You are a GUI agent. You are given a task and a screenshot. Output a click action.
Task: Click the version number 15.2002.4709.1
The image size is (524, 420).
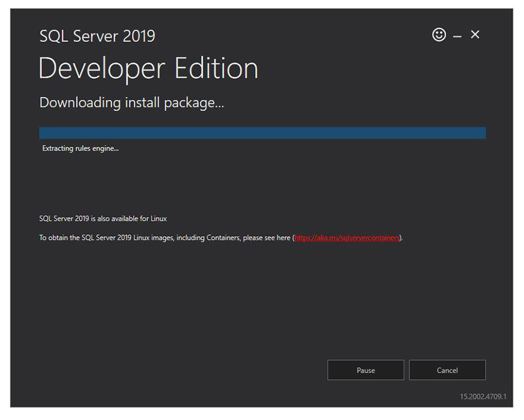coord(483,397)
